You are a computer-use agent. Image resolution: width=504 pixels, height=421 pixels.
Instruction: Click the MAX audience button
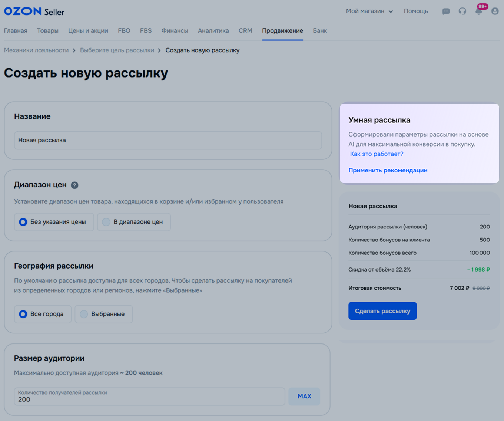click(304, 397)
